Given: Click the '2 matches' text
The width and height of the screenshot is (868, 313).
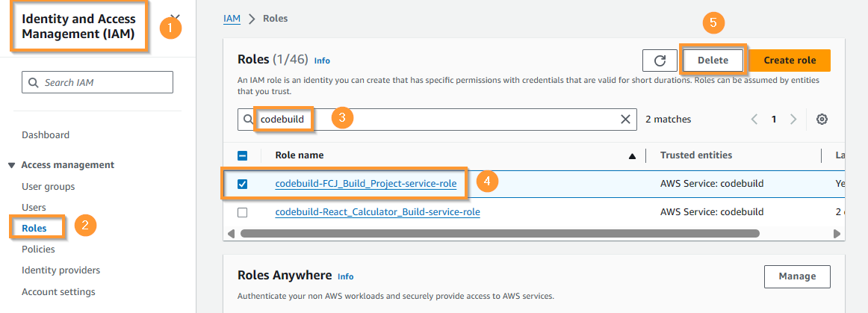Looking at the screenshot, I should click(x=668, y=119).
